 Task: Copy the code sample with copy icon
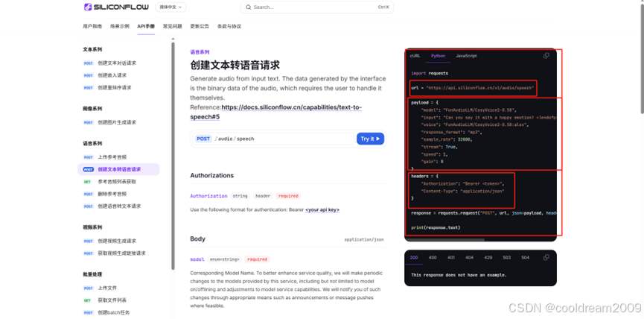(x=546, y=56)
